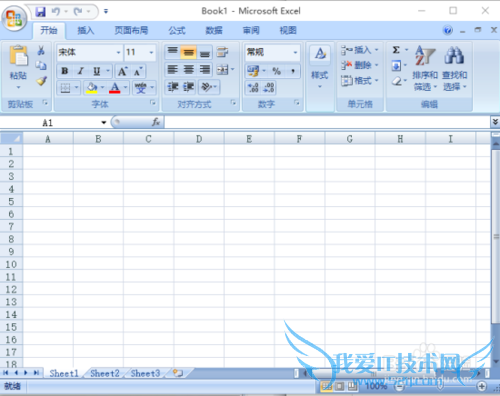
Task: Open Font dialog launcher in 字体 group
Action: click(153, 103)
